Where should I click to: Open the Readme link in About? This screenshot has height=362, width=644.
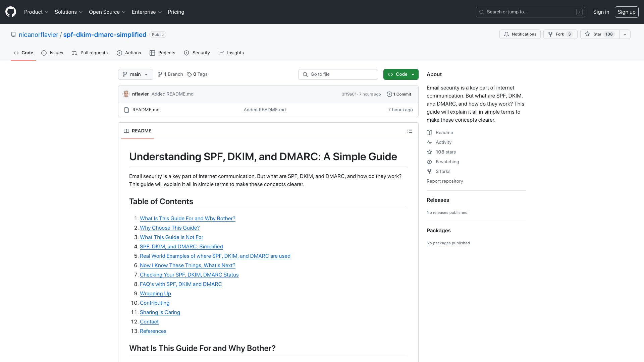[440, 133]
